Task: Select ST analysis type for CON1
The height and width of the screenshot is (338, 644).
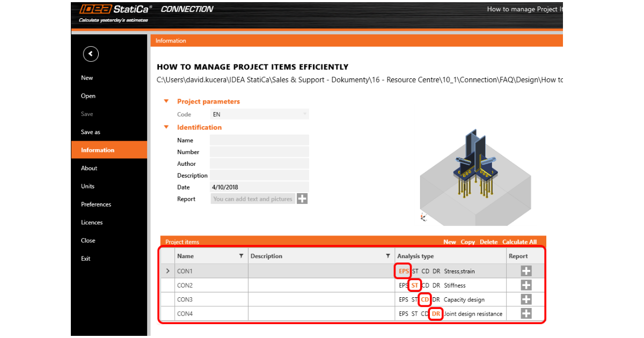Action: click(415, 271)
